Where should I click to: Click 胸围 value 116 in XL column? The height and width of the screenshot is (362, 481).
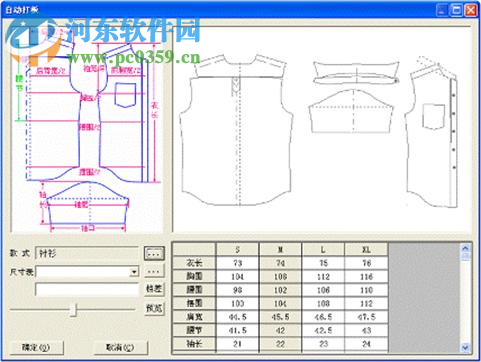point(366,276)
